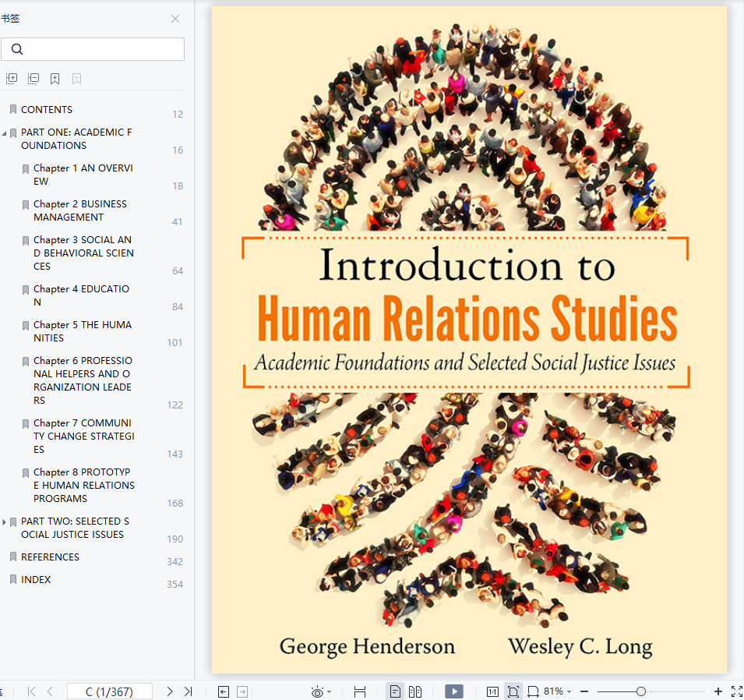744x700 pixels.
Task: Switch to two-page view
Action: click(415, 692)
